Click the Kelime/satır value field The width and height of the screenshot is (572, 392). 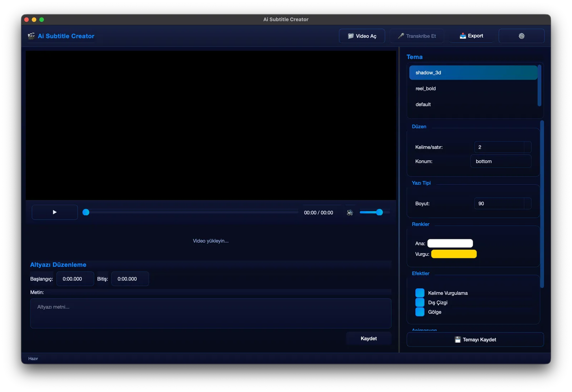(x=499, y=147)
